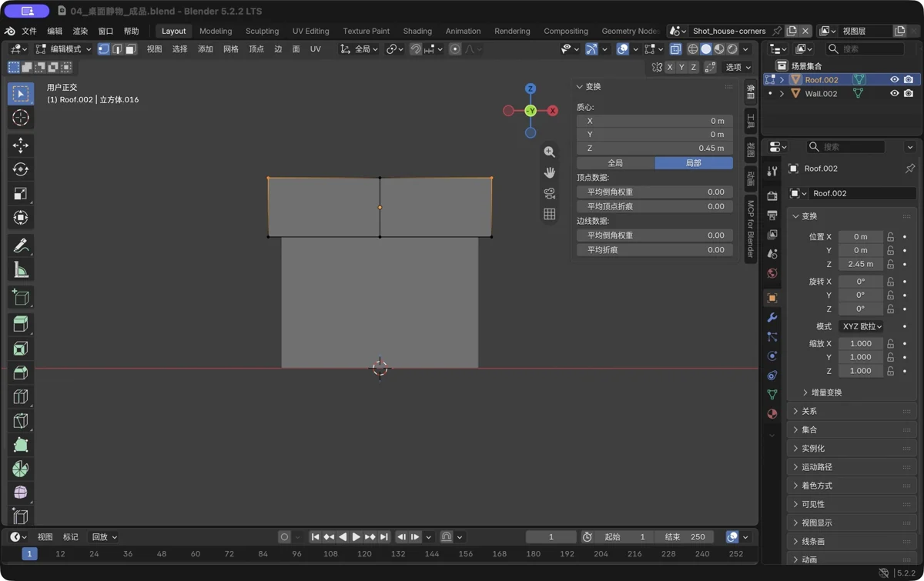Click the viewport zoom magnifier icon
Viewport: 924px width, 581px height.
[549, 152]
